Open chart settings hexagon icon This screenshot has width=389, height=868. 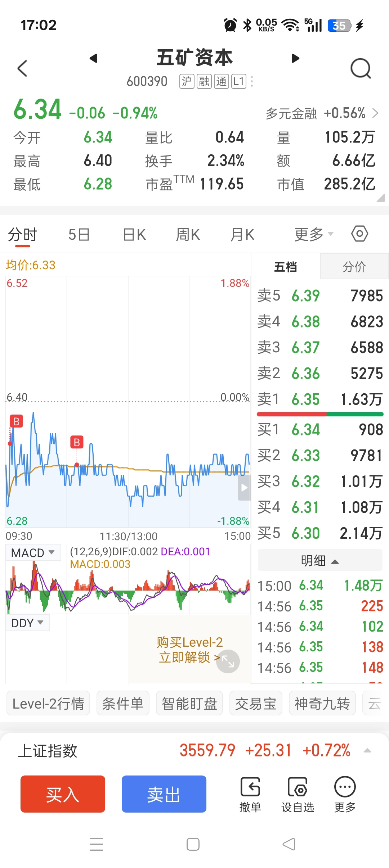point(359,234)
